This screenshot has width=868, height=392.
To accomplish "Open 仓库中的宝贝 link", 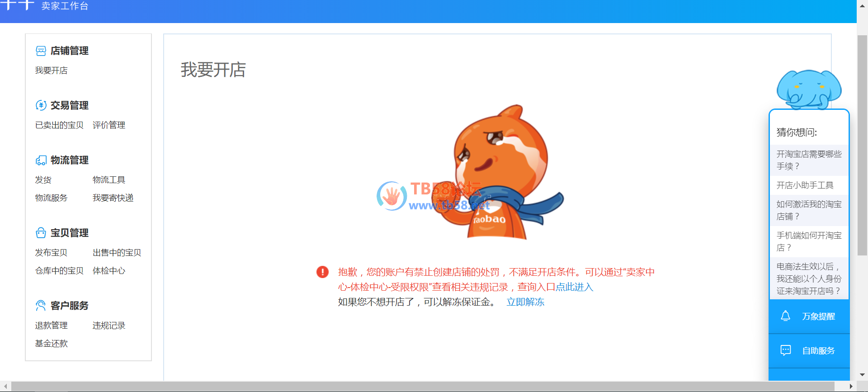I will point(59,271).
